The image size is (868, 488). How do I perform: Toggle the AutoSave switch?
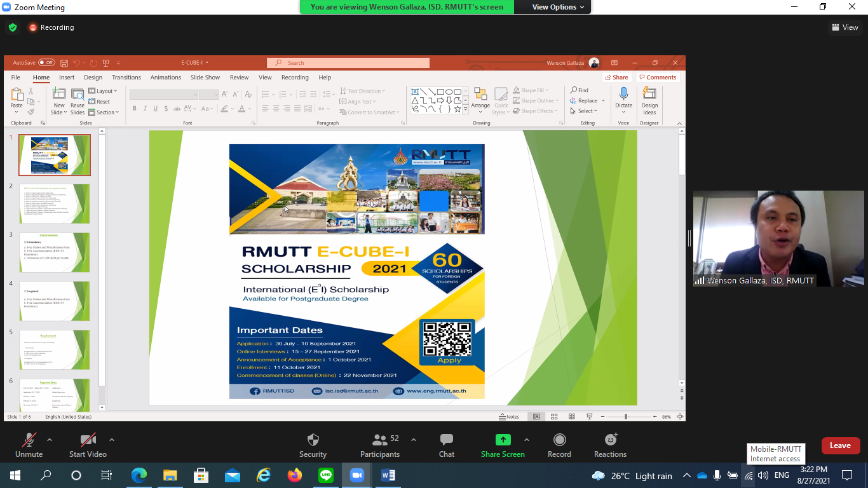[x=46, y=63]
